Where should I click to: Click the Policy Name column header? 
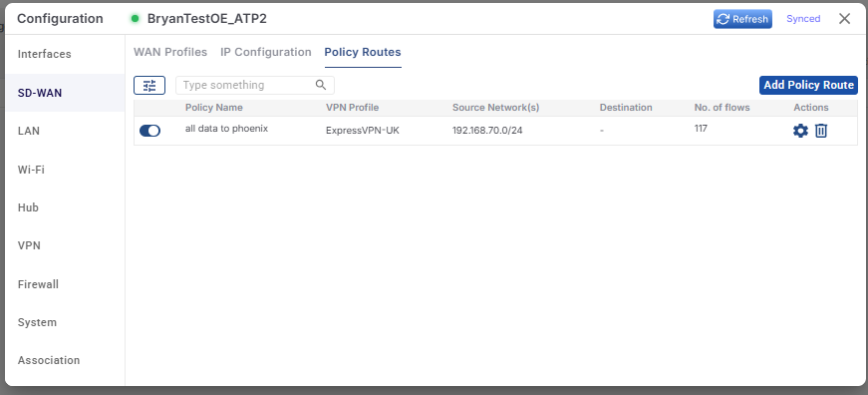(213, 108)
